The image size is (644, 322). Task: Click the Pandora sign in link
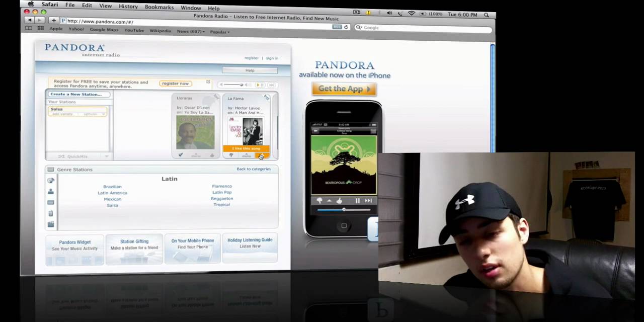pyautogui.click(x=272, y=58)
